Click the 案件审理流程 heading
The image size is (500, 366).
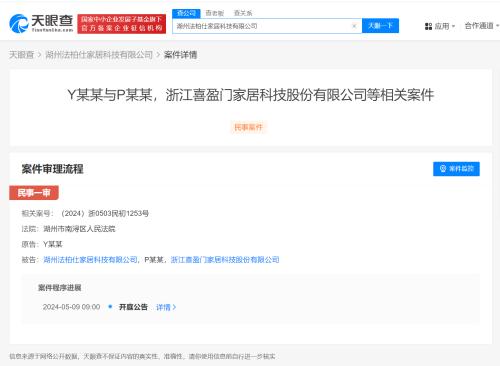tap(53, 169)
